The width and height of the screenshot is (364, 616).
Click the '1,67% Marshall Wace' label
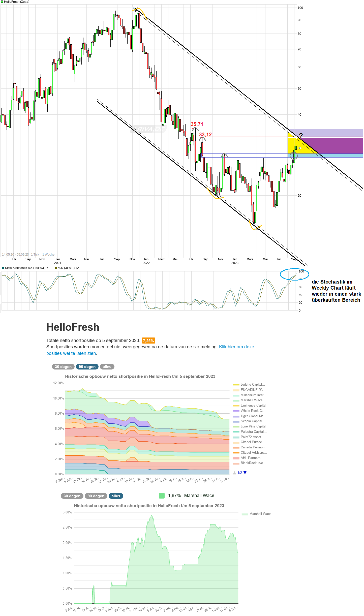coord(191,496)
